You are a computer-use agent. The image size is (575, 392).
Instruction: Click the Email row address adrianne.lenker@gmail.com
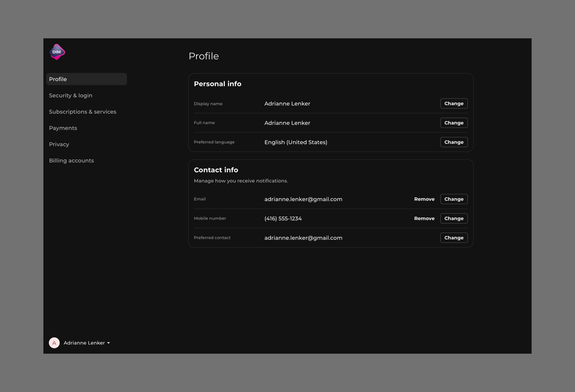click(303, 199)
